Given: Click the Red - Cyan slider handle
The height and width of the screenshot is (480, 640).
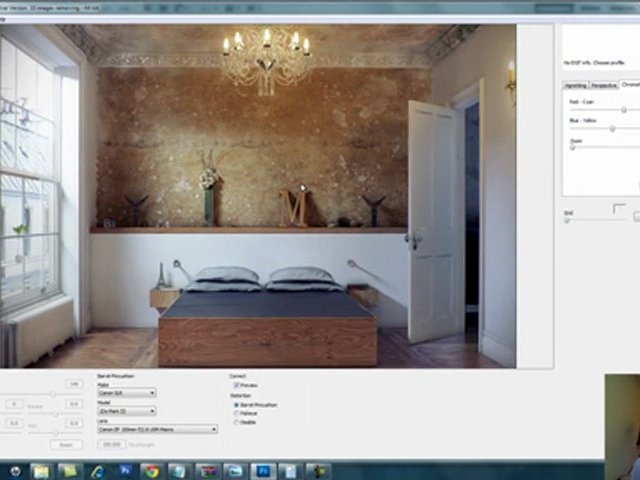Looking at the screenshot, I should coord(625,109).
